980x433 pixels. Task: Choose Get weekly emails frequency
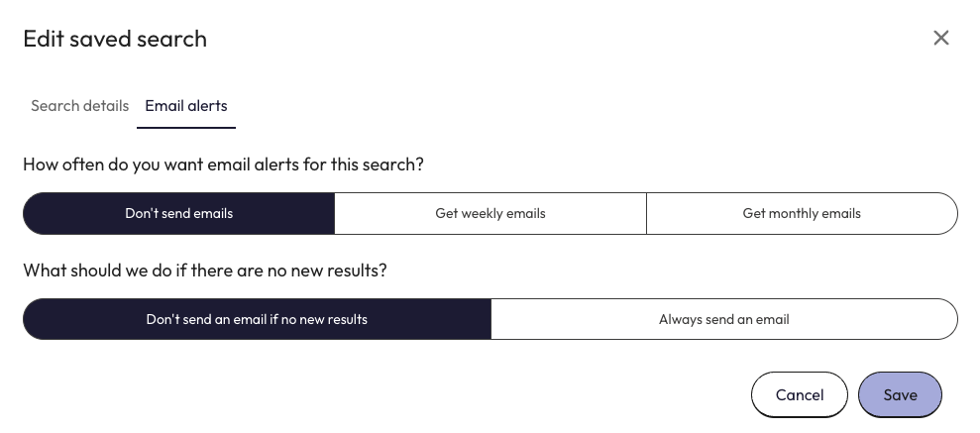[490, 213]
